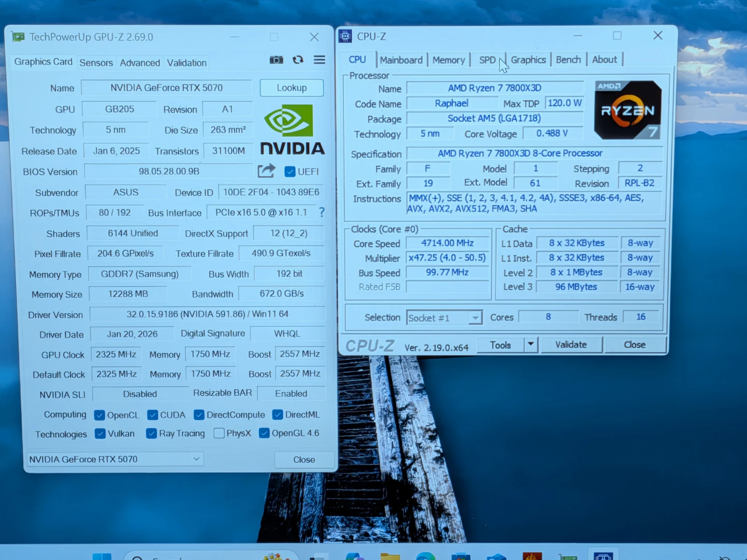The image size is (747, 560).
Task: Take a GPU-Z screenshot with camera icon
Action: pos(276,60)
